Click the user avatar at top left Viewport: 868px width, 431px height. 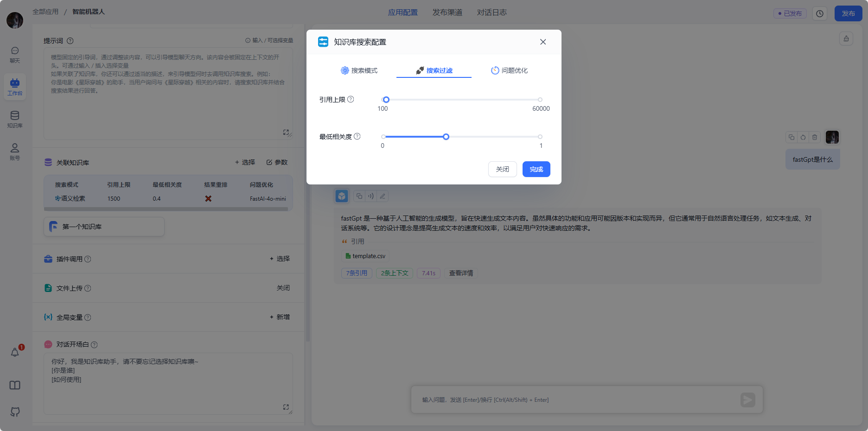click(15, 20)
